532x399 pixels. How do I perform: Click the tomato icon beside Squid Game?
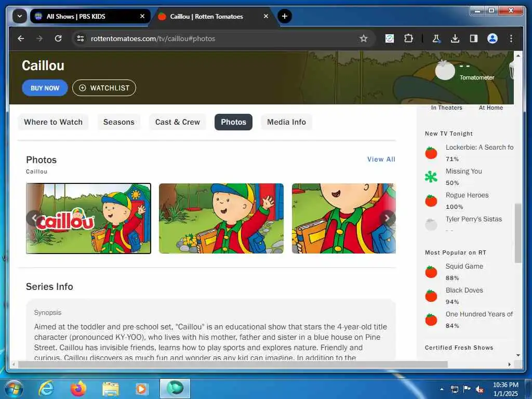[431, 271]
